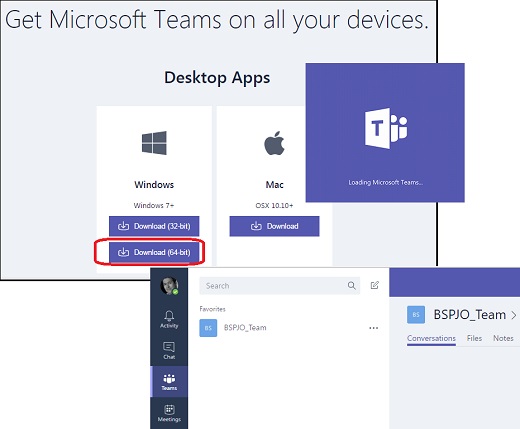Select BSPJO_Team in the Favorites list
The height and width of the screenshot is (429, 520).
pos(289,328)
